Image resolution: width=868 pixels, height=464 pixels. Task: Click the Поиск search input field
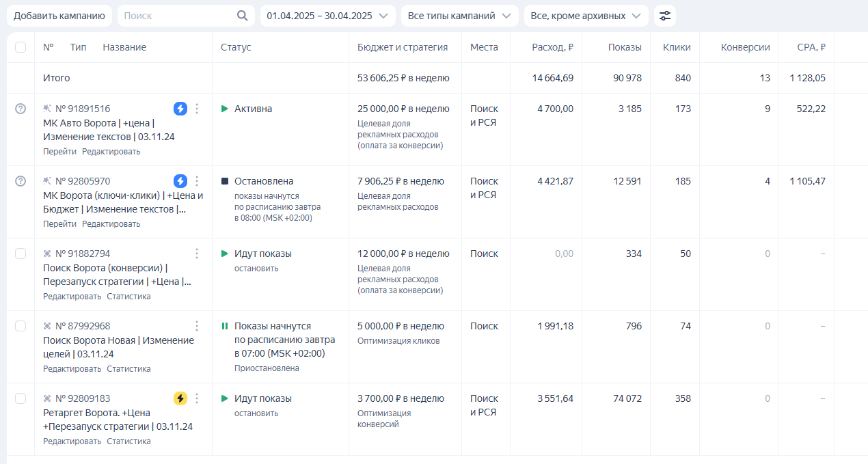tap(171, 15)
